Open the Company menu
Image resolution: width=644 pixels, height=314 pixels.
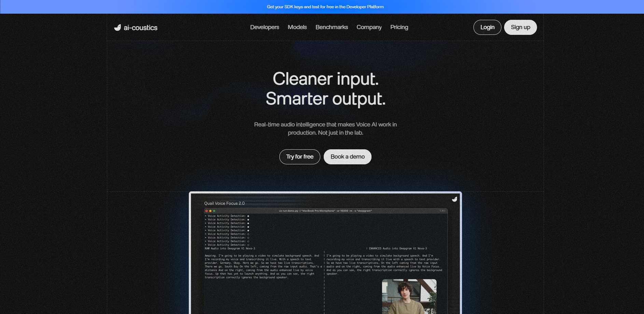coord(369,27)
